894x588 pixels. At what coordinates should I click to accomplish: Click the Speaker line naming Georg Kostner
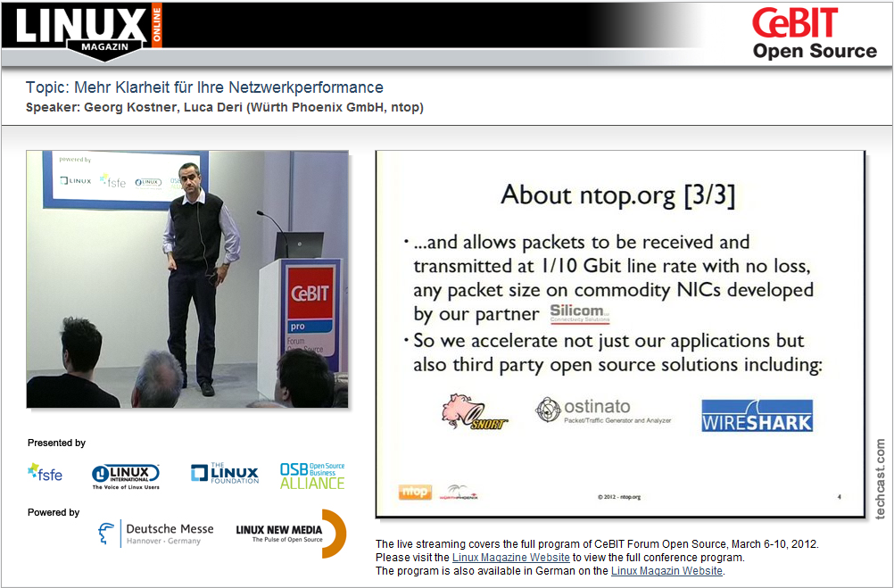click(225, 107)
